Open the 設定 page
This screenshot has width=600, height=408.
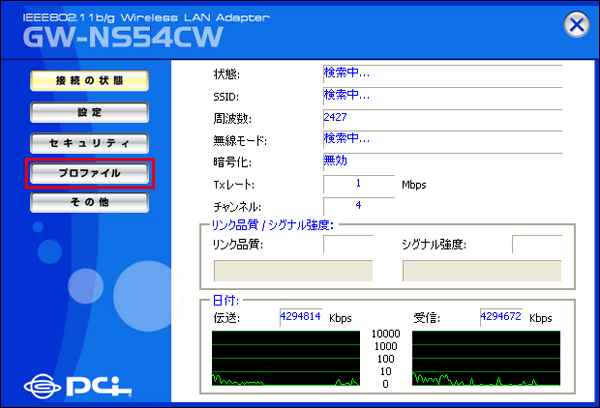(89, 112)
